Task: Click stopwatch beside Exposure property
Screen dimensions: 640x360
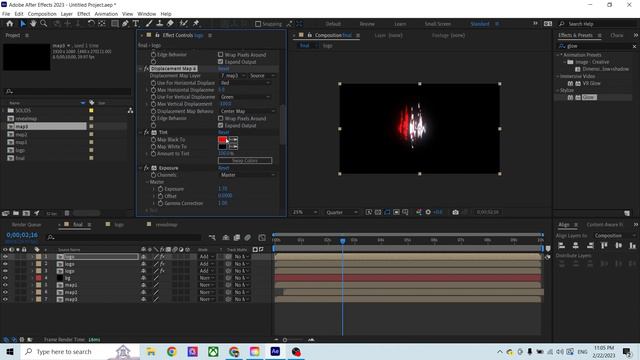Action: 160,189
